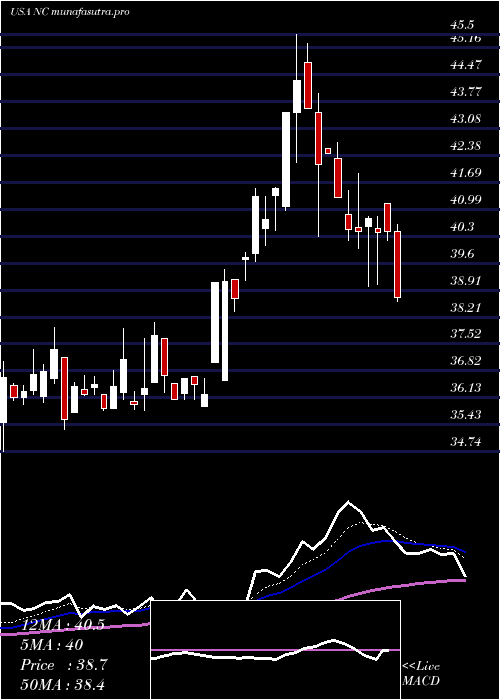500x700 pixels.
Task: Select the 38.21 price axis label
Action: (466, 307)
